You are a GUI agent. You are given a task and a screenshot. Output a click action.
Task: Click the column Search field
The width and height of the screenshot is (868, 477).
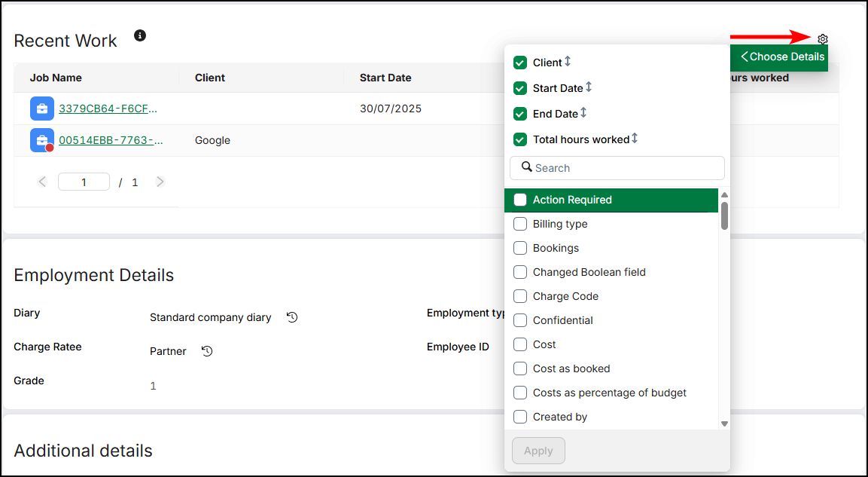617,168
